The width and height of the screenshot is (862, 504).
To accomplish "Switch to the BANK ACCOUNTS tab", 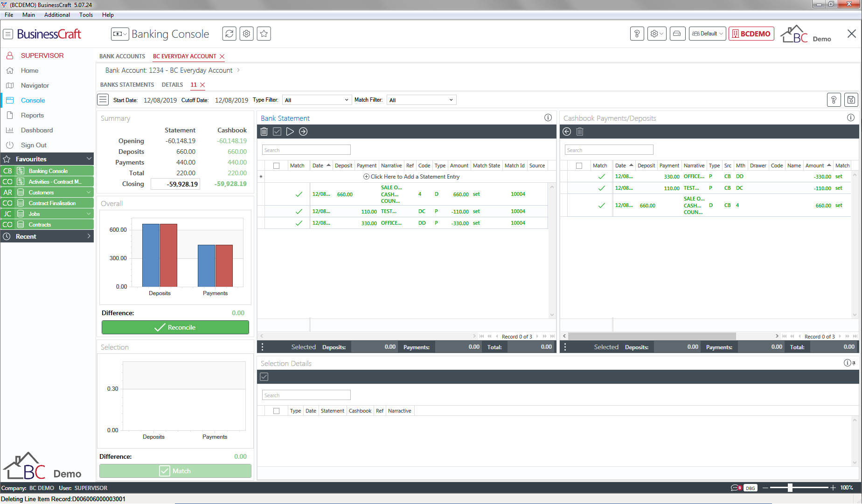I will [x=122, y=56].
